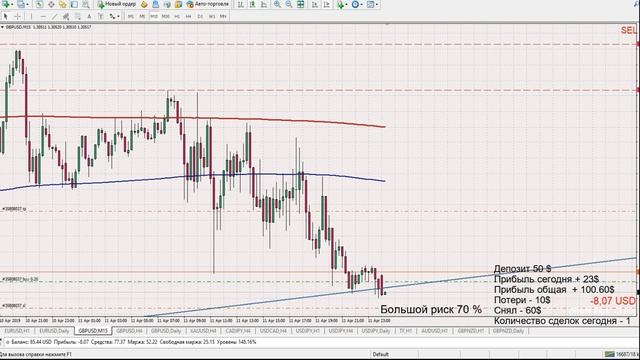
Task: Click the Default profile in status bar
Action: coord(380,354)
